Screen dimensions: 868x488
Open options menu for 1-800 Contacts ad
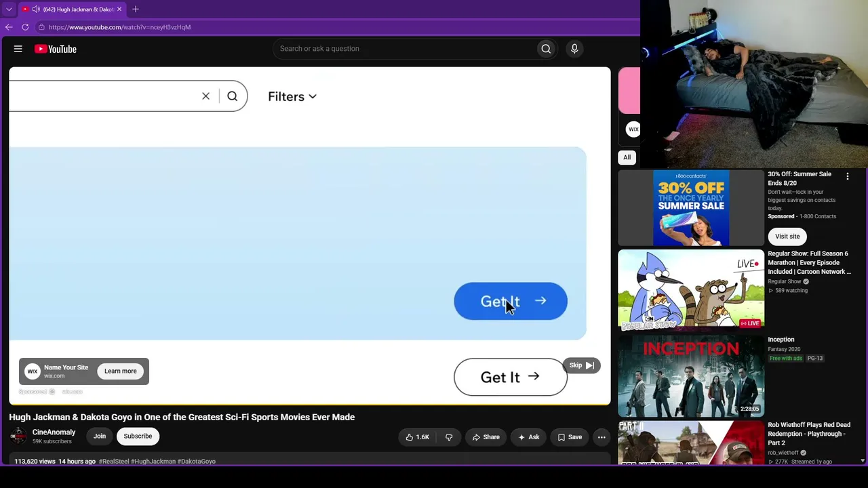(x=847, y=176)
